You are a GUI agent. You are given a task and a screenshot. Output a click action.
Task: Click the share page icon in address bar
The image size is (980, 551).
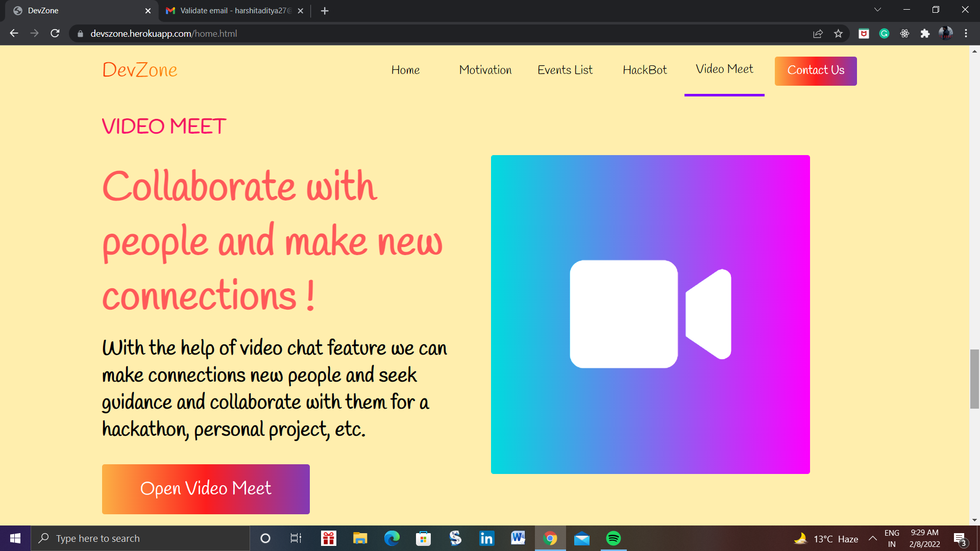coord(818,34)
